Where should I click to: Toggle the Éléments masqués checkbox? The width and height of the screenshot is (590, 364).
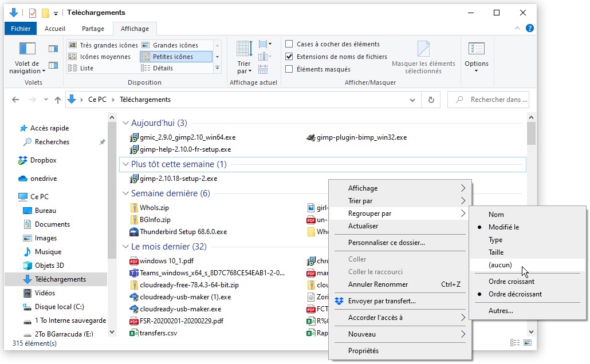point(289,69)
